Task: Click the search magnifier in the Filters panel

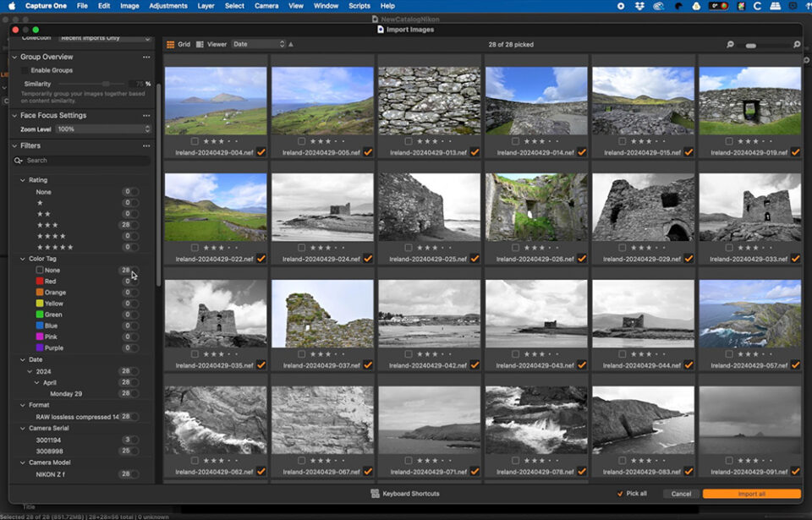Action: pos(19,160)
